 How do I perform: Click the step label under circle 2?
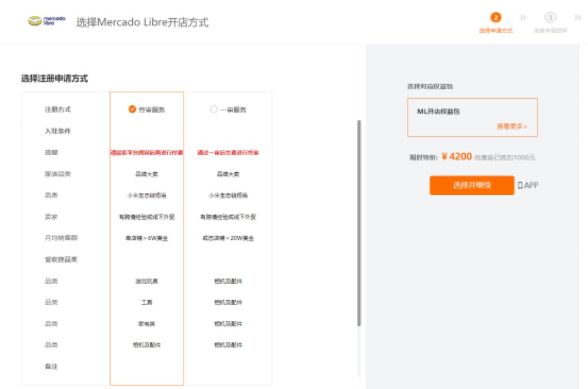(496, 31)
